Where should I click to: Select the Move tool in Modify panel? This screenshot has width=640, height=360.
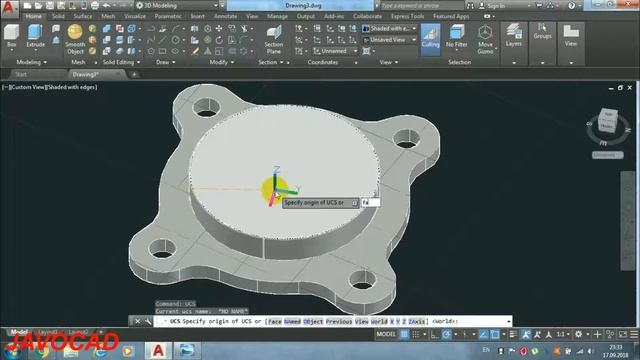point(219,28)
